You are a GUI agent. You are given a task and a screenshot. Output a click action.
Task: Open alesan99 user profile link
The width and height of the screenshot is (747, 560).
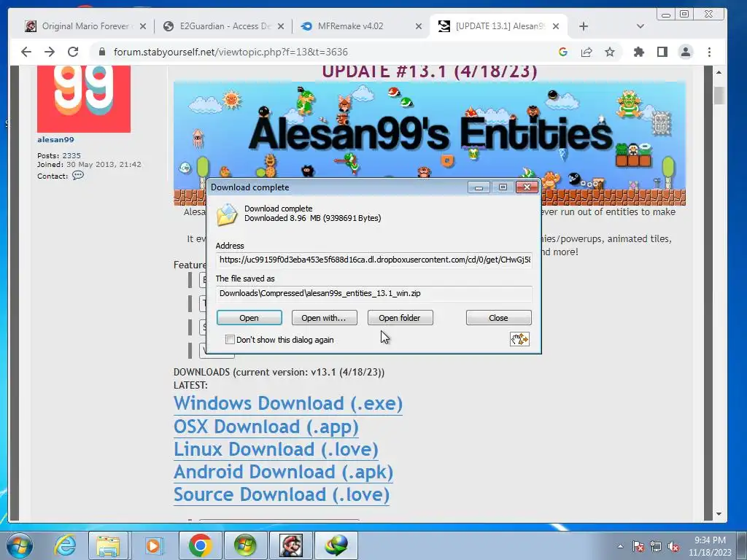click(55, 139)
